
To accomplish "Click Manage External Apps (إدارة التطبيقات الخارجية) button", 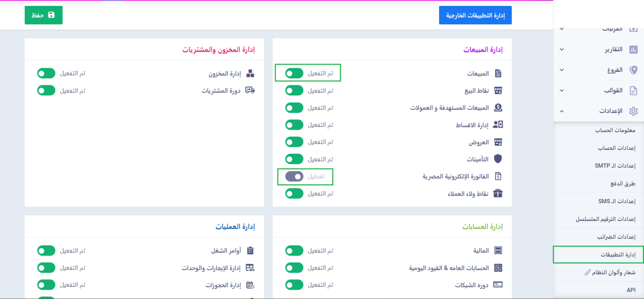I will [475, 15].
